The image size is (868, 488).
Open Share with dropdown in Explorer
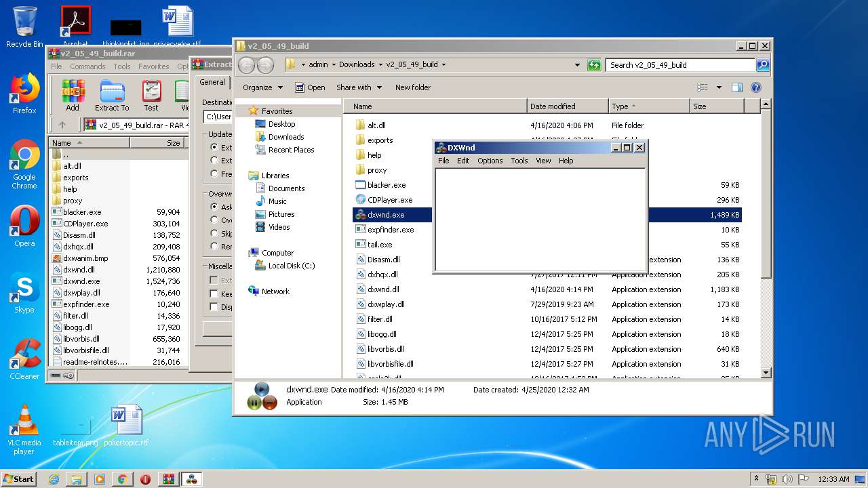[x=359, y=87]
